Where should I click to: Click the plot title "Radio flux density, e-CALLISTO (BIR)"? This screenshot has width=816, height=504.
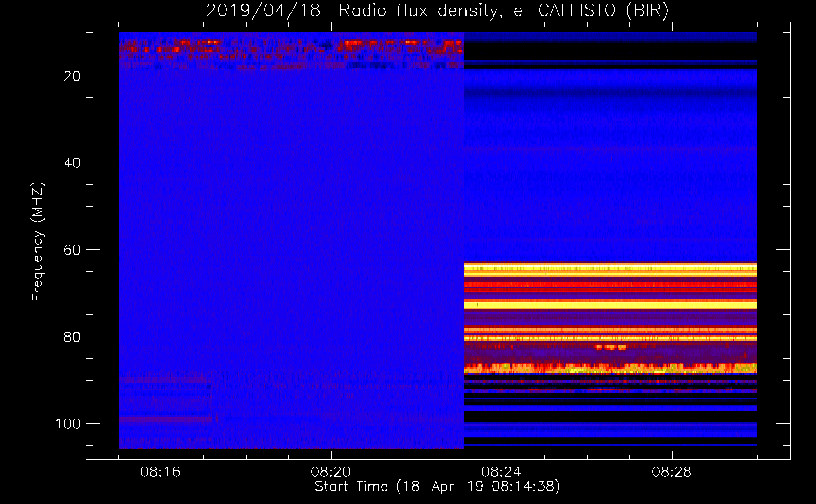(x=504, y=10)
